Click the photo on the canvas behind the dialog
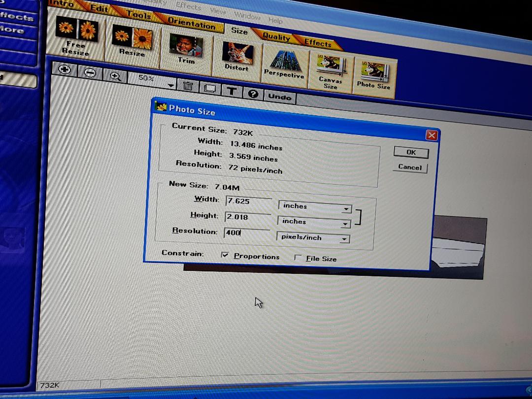Viewport: 532px width, 399px height. point(458,248)
